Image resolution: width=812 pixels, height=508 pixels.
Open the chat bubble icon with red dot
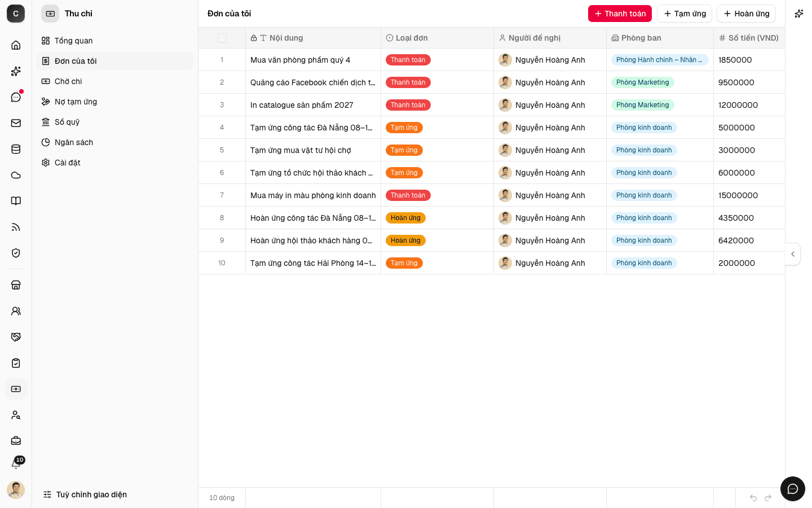click(x=16, y=97)
